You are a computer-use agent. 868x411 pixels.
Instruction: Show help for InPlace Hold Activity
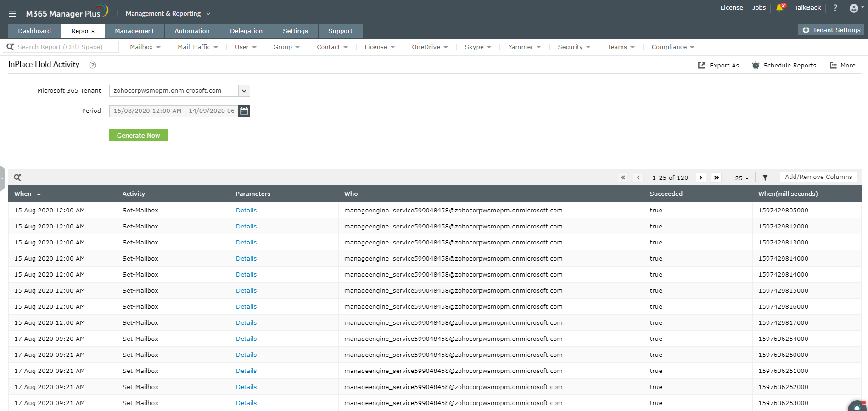pyautogui.click(x=93, y=65)
